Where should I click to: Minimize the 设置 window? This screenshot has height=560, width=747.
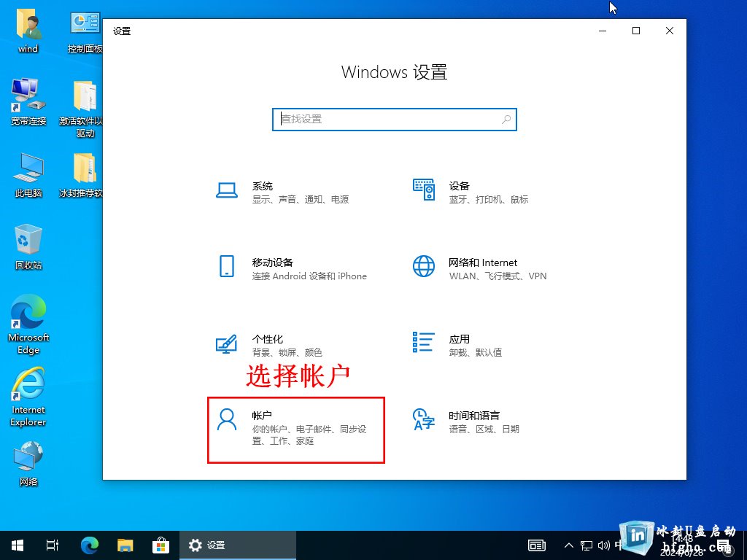click(x=603, y=31)
